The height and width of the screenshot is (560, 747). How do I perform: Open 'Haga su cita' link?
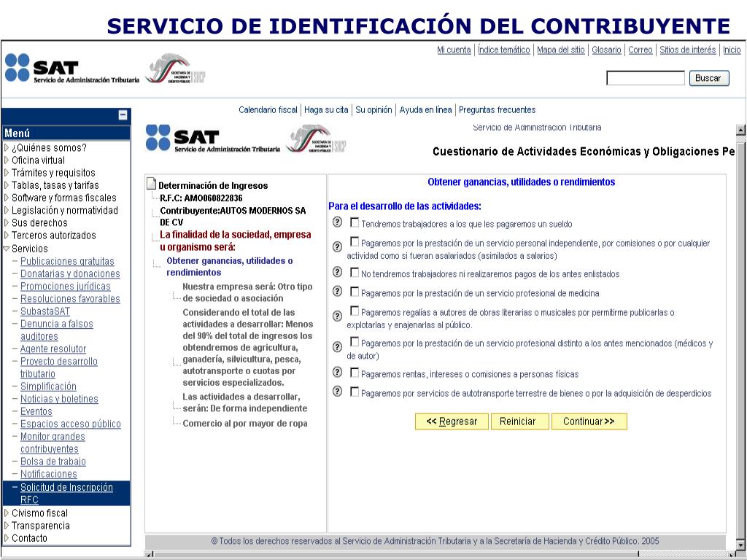pyautogui.click(x=326, y=110)
